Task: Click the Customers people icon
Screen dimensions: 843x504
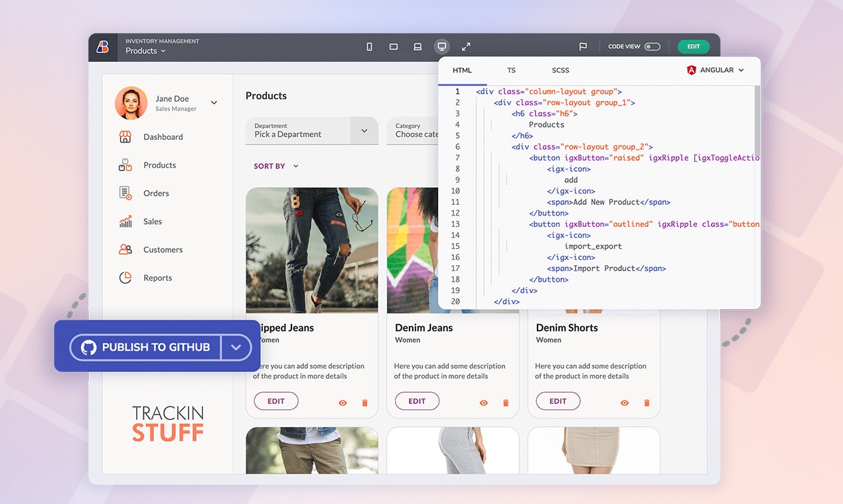Action: click(125, 249)
